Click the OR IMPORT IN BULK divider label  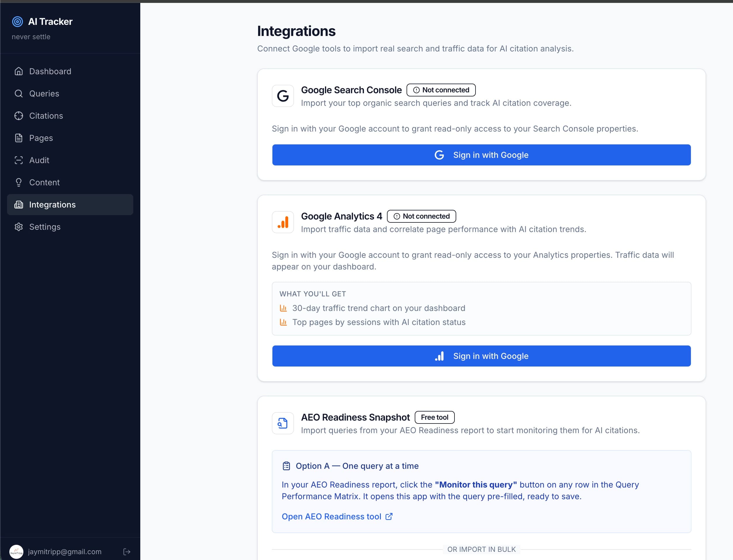coord(481,549)
